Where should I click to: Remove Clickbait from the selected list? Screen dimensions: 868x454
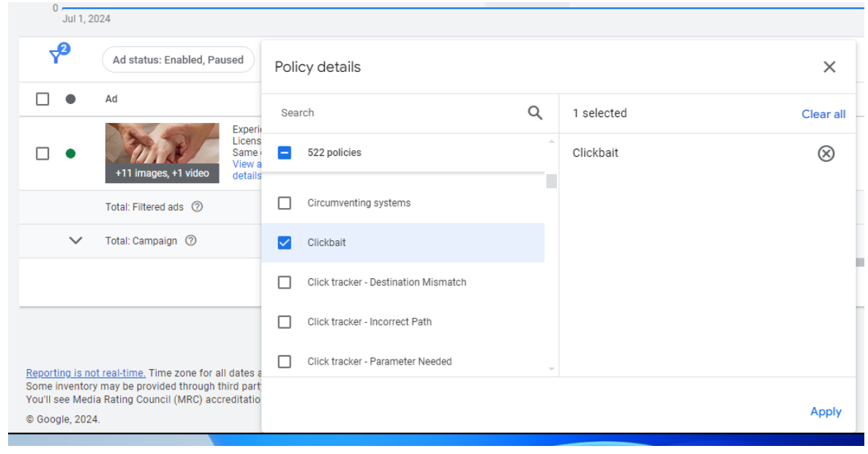coord(826,153)
